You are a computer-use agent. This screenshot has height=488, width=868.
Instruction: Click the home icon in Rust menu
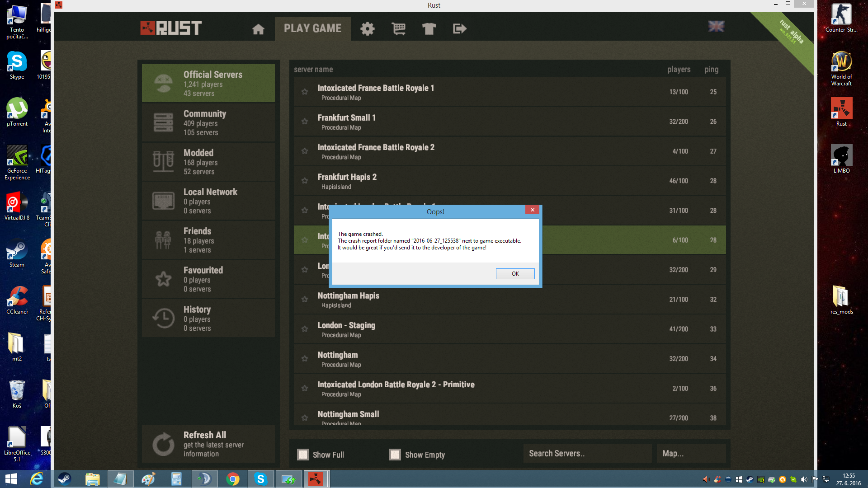click(x=258, y=29)
